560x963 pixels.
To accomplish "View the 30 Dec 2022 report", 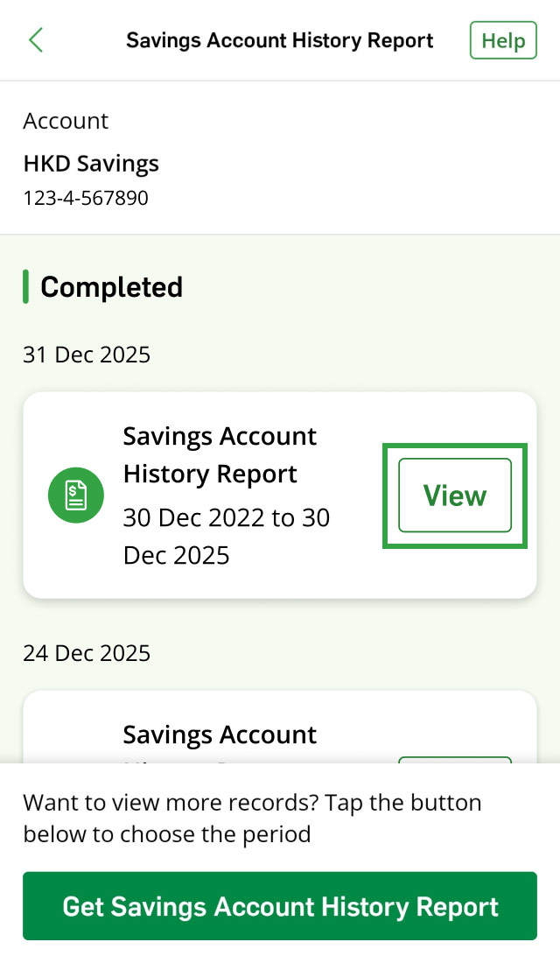I will 455,496.
